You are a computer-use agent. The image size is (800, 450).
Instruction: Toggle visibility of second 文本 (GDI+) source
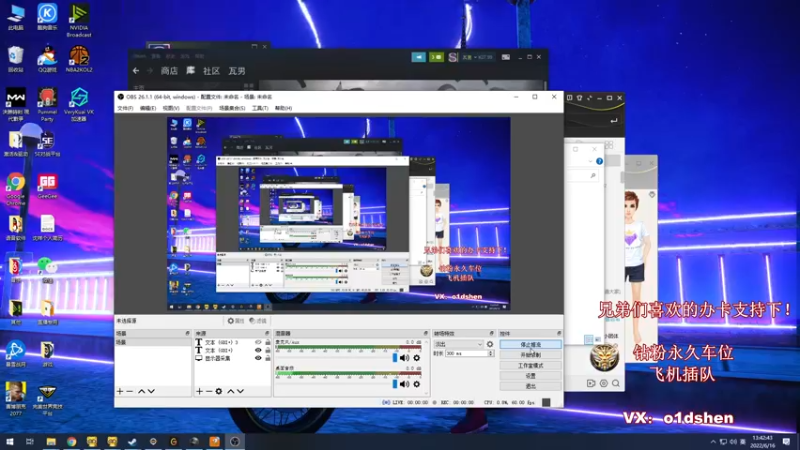point(258,351)
